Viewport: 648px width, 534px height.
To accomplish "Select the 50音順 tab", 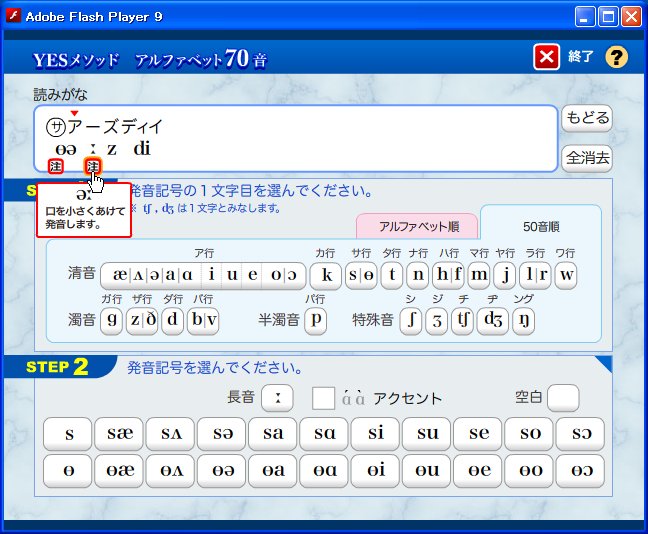I will 541,226.
